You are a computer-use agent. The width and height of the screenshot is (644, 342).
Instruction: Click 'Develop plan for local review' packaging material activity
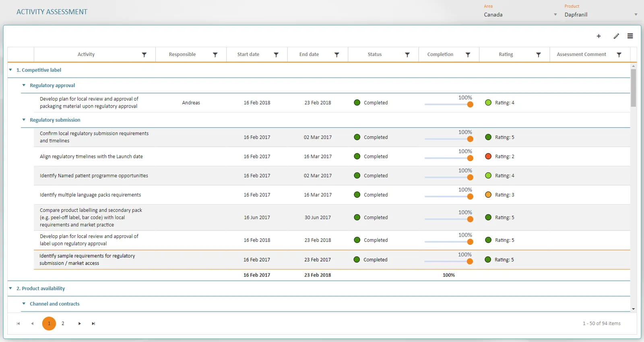[89, 102]
